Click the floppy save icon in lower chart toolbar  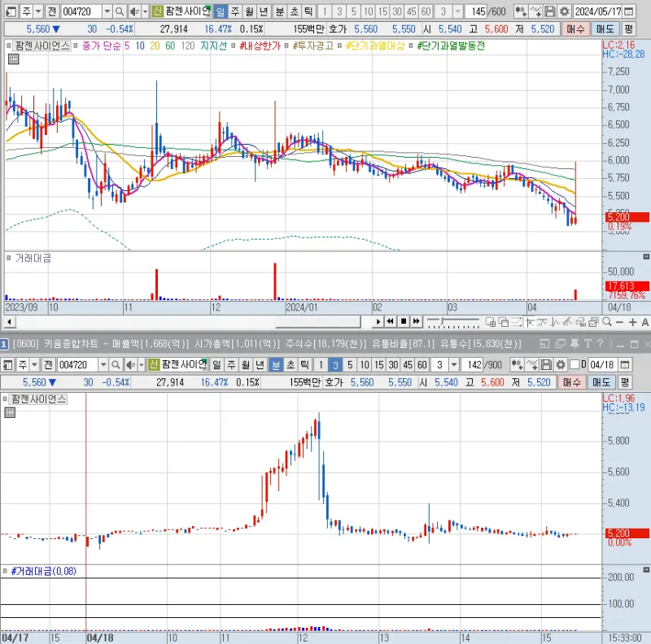pyautogui.click(x=546, y=365)
